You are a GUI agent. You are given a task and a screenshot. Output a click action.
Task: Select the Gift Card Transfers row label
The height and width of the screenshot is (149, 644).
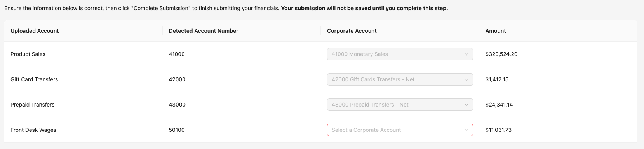(34, 79)
